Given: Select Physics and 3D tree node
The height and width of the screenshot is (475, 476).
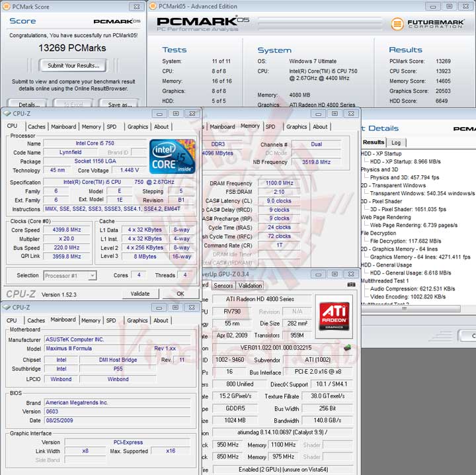Looking at the screenshot, I should click(x=379, y=169).
